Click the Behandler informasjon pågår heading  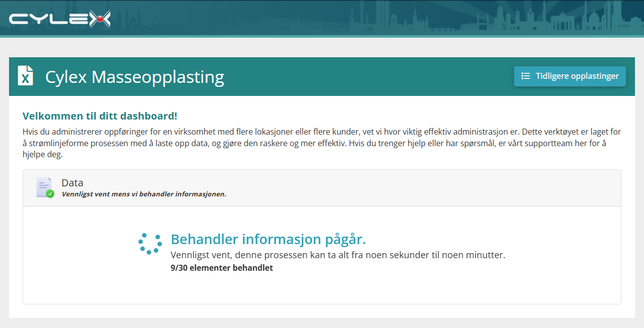tap(268, 239)
